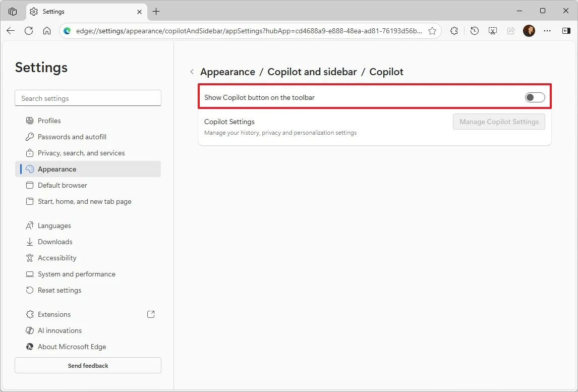
Task: Open a new tab with plus button
Action: (156, 11)
